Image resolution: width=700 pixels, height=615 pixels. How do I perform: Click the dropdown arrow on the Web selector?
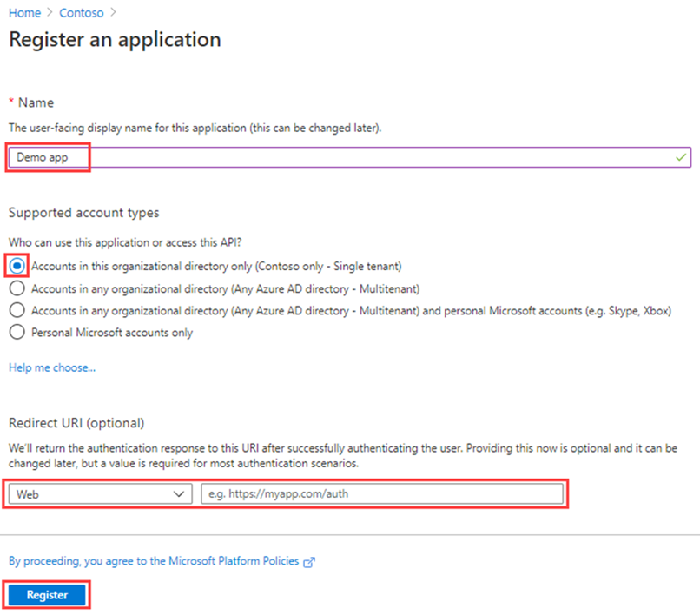pyautogui.click(x=179, y=493)
